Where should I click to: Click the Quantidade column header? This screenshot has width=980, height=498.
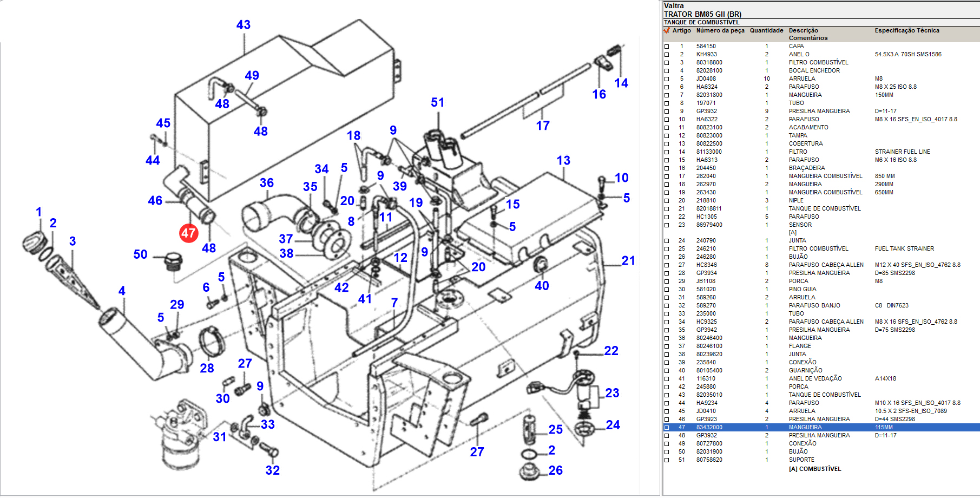tap(766, 30)
